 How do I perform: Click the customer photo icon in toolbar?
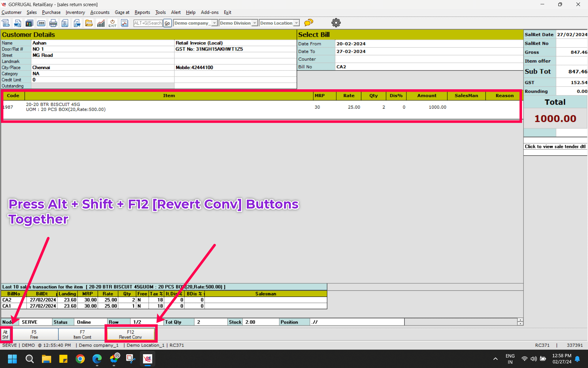coord(29,23)
